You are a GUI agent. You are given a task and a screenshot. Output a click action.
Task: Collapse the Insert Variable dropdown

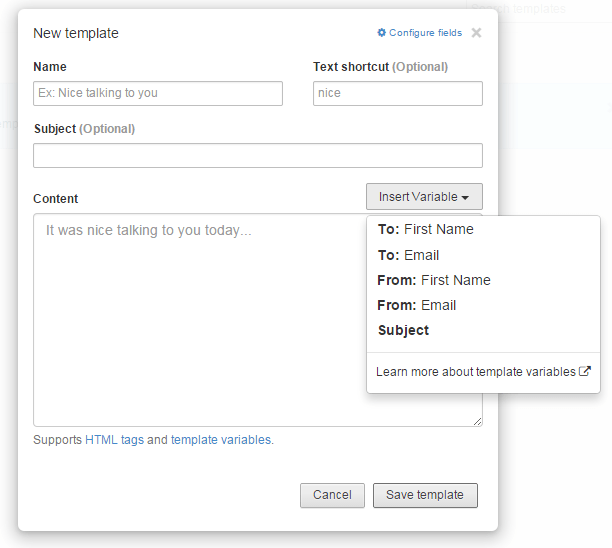click(424, 197)
